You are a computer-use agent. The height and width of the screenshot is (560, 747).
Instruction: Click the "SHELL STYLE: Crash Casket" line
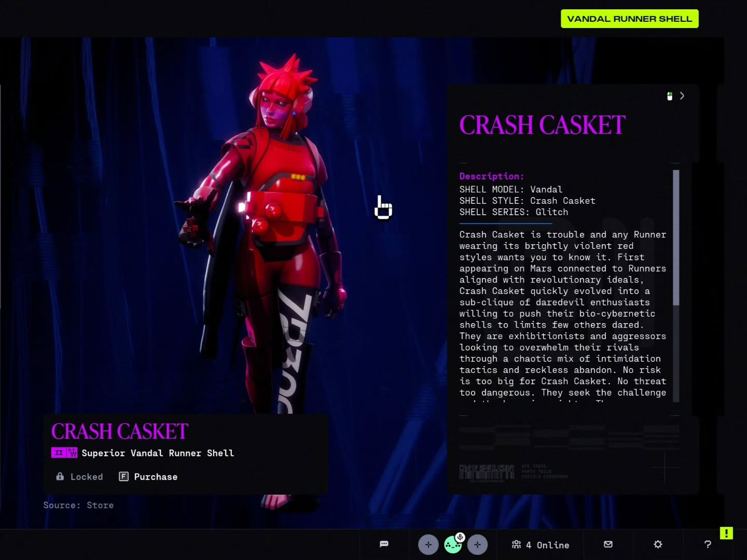527,201
